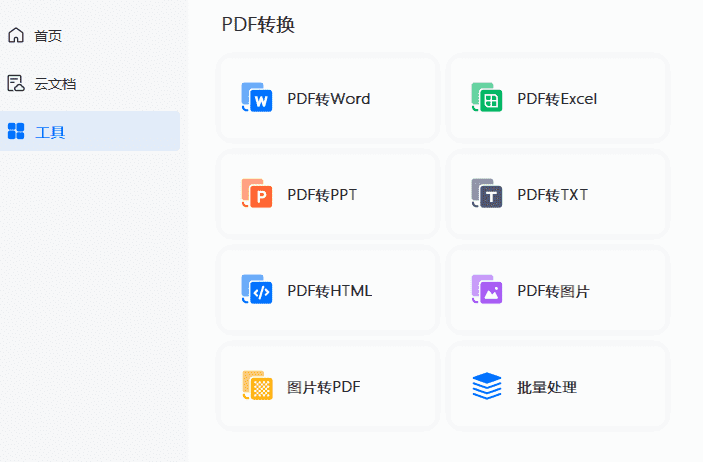Click the 批量处理 label
Viewport: 703px width, 462px height.
547,387
